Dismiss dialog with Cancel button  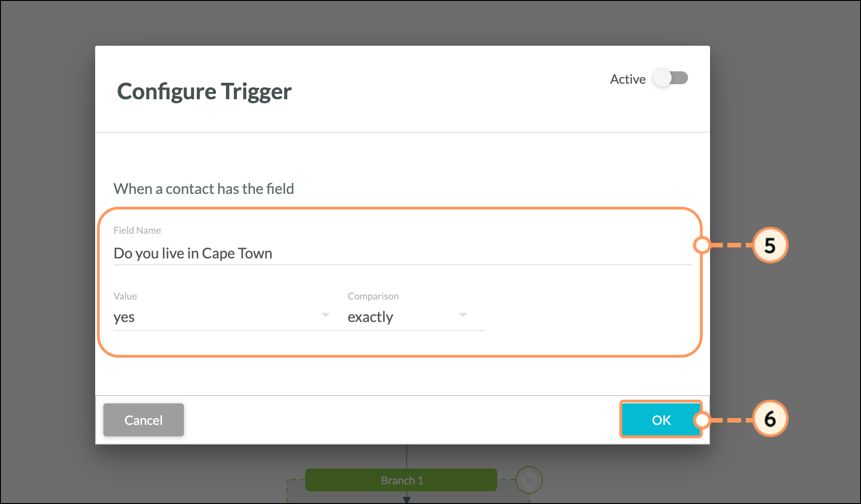[144, 420]
